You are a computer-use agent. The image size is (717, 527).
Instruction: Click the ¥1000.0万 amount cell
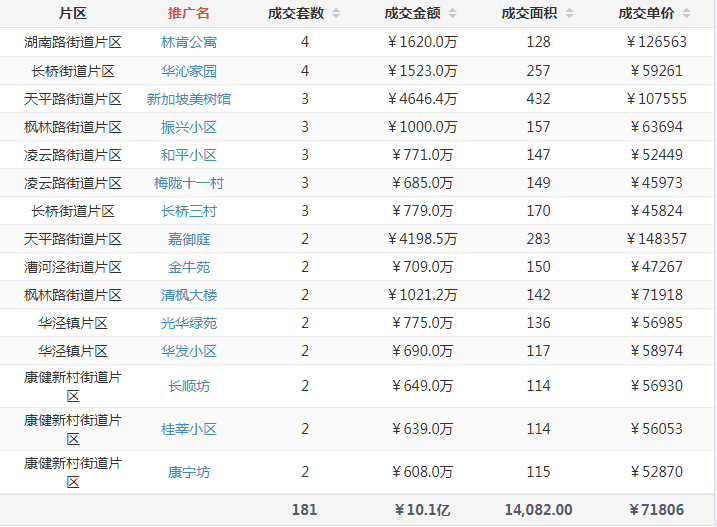coord(422,127)
